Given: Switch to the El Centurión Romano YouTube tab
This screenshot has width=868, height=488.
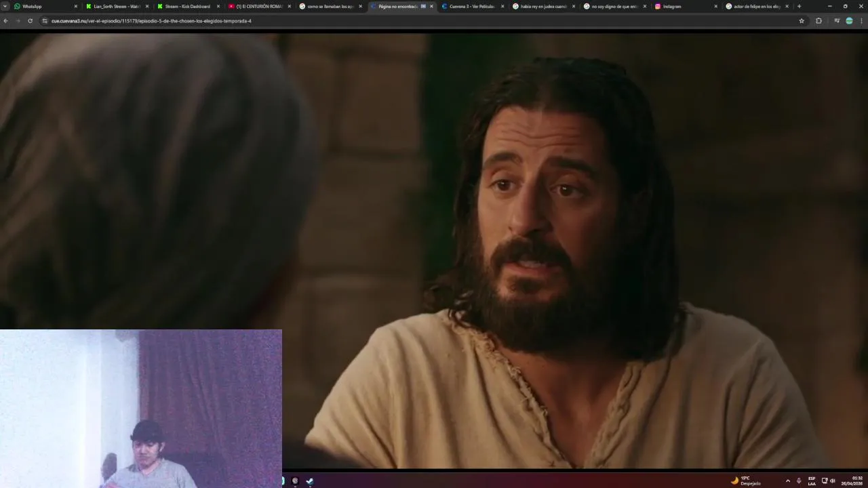Looking at the screenshot, I should 258,6.
